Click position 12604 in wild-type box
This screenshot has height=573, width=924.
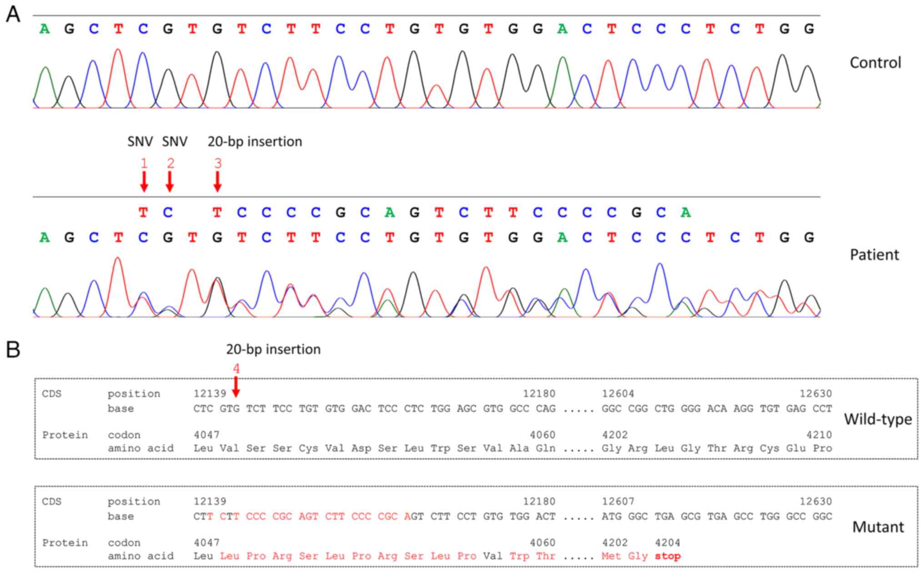pos(618,393)
